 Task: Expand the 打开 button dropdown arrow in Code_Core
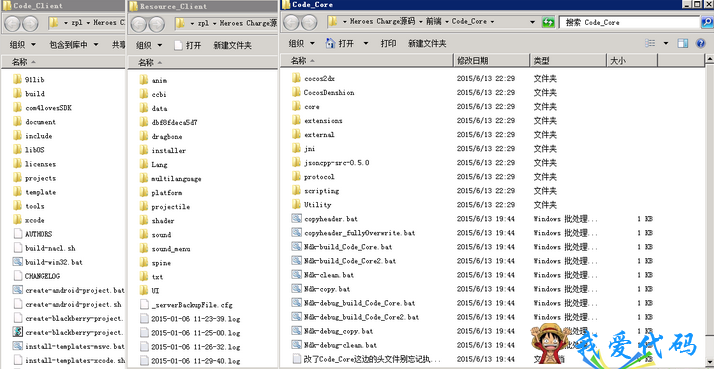(366, 43)
